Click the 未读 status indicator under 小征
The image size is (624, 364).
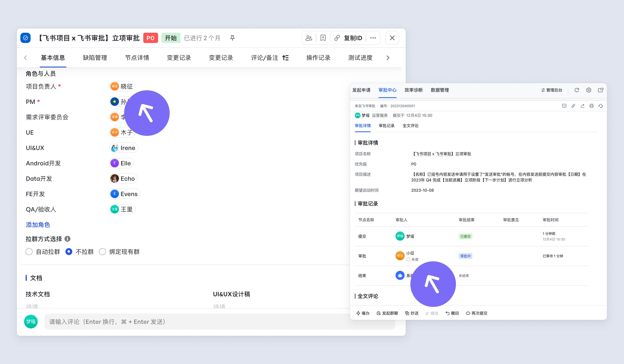[x=412, y=259]
